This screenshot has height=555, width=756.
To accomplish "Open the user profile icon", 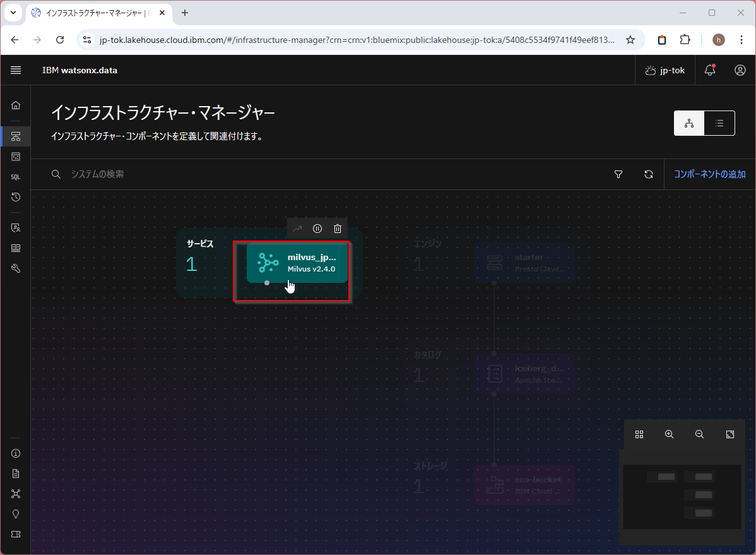I will [x=740, y=71].
